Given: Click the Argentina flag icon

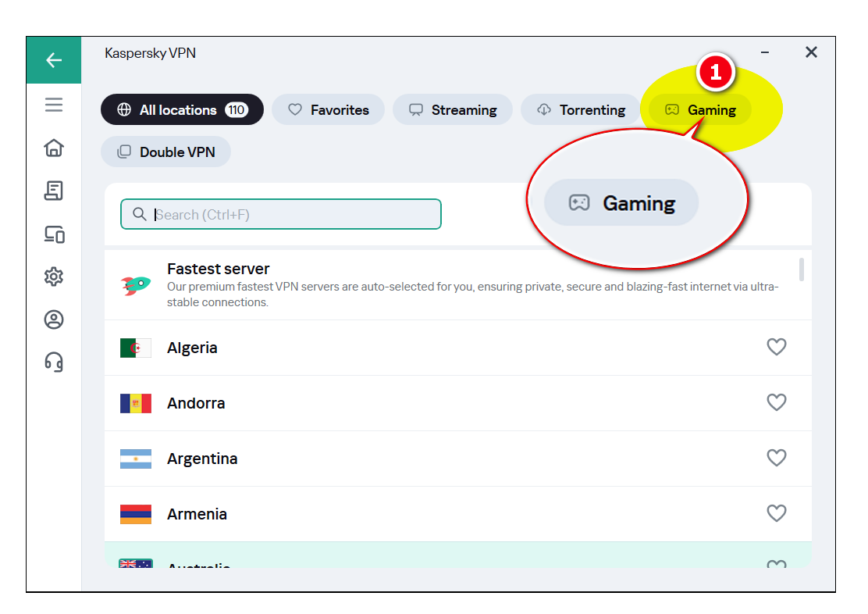Looking at the screenshot, I should click(136, 459).
